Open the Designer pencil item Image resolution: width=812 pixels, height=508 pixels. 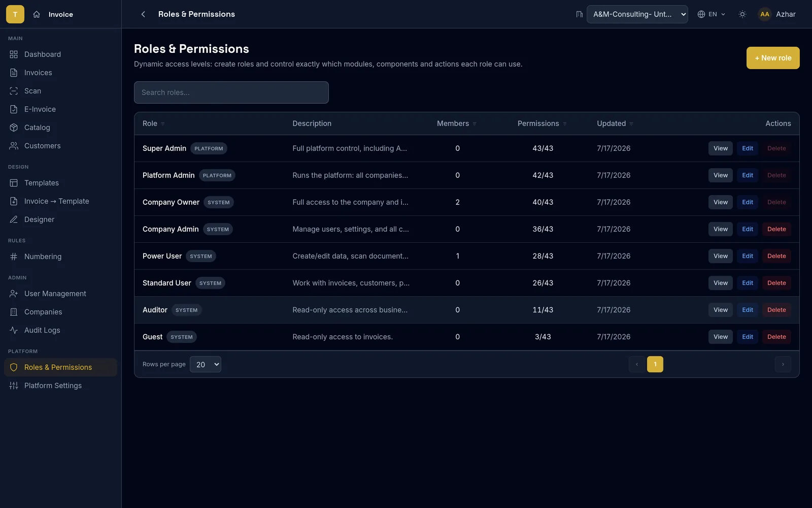60,219
